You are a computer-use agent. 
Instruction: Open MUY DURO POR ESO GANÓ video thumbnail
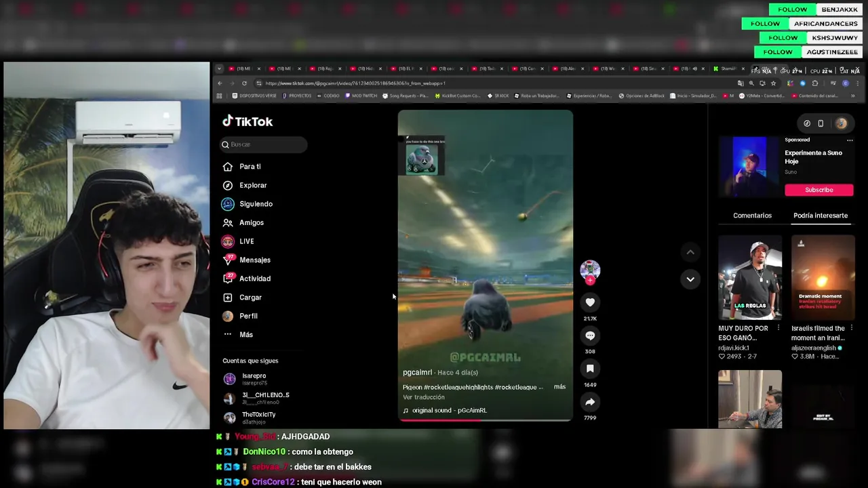750,277
